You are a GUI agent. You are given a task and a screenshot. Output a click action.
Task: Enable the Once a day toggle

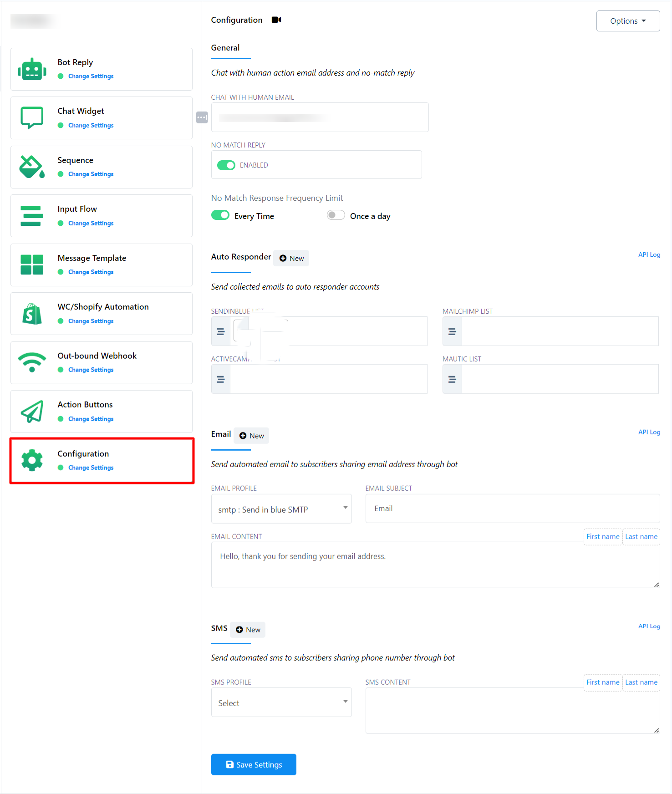[x=336, y=215]
